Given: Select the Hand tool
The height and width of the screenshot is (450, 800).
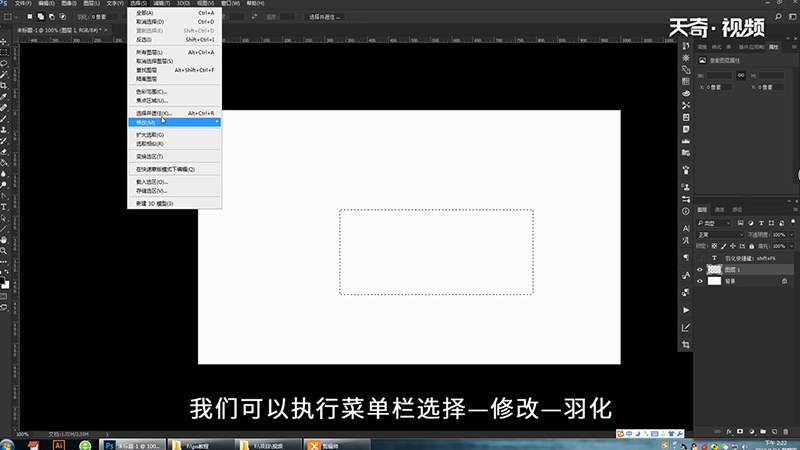Looking at the screenshot, I should tap(4, 240).
